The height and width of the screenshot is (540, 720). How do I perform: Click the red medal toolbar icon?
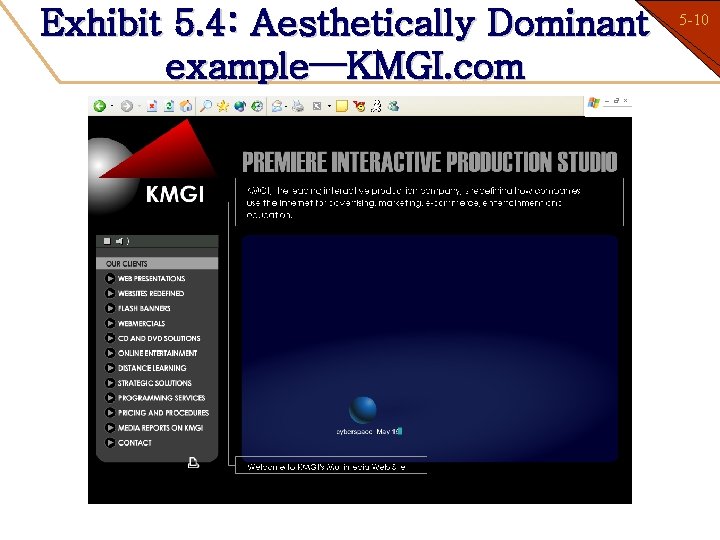click(x=359, y=107)
